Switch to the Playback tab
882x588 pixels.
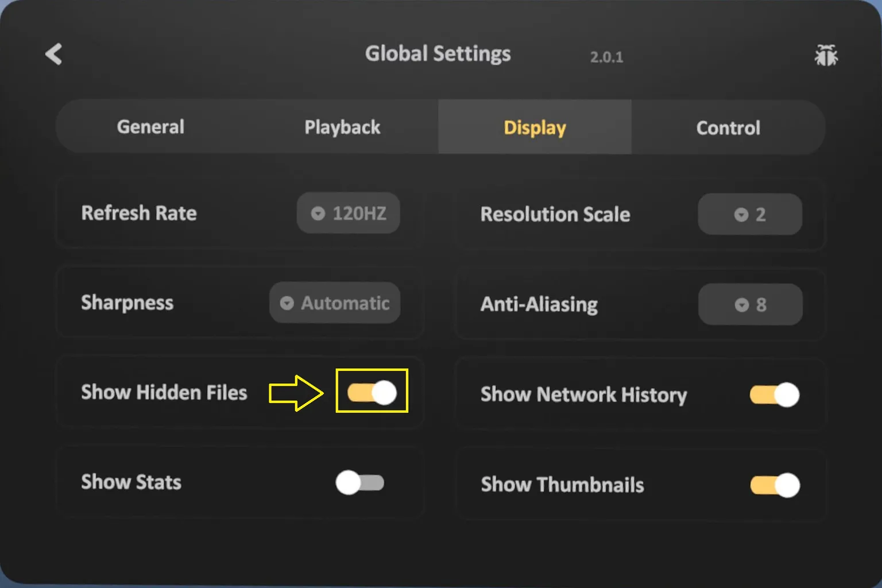pyautogui.click(x=342, y=127)
